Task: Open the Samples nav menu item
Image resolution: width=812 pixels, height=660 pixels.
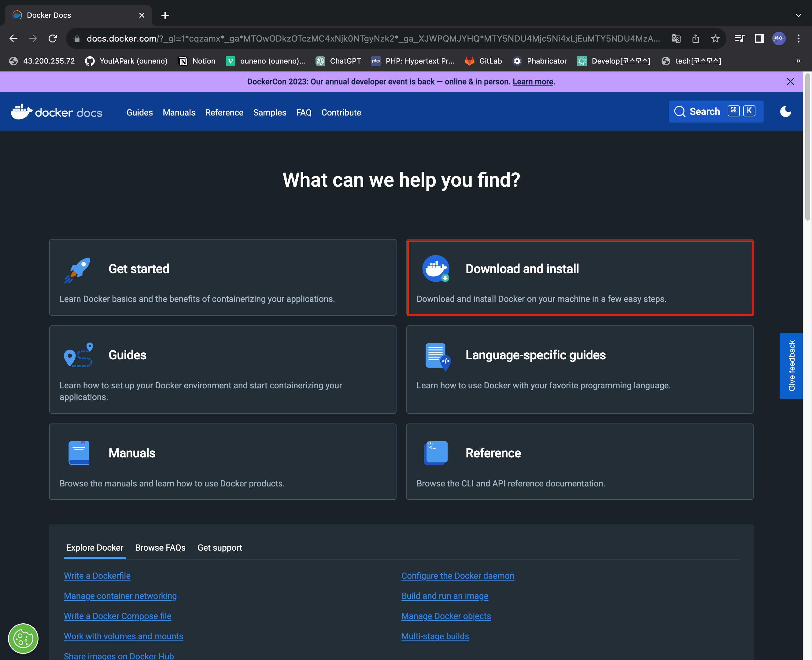Action: 270,112
